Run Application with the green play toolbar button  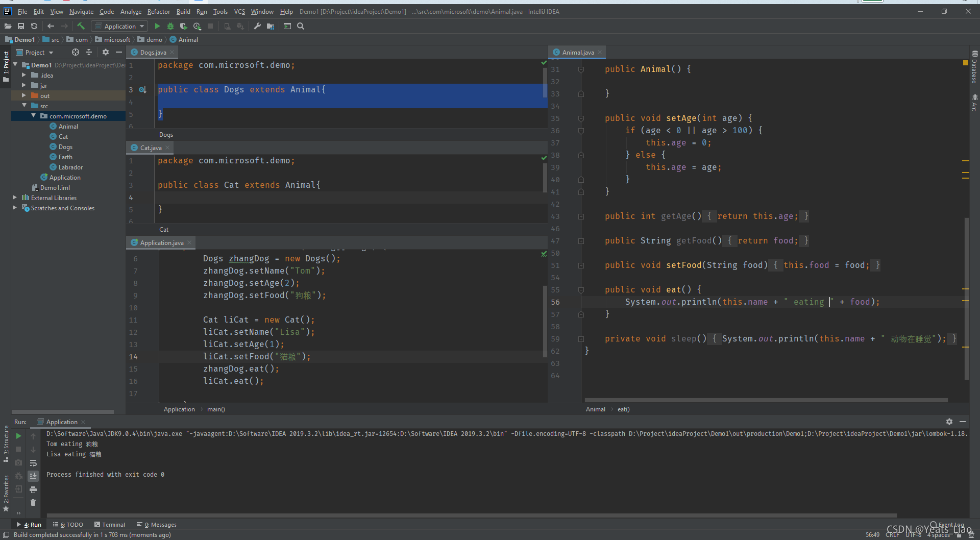tap(157, 26)
